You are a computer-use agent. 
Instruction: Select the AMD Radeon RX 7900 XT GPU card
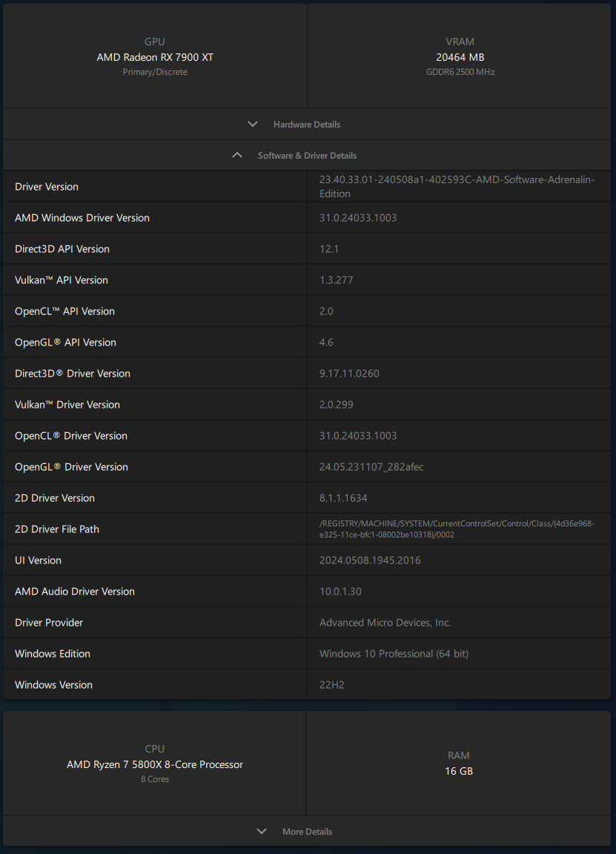(155, 56)
